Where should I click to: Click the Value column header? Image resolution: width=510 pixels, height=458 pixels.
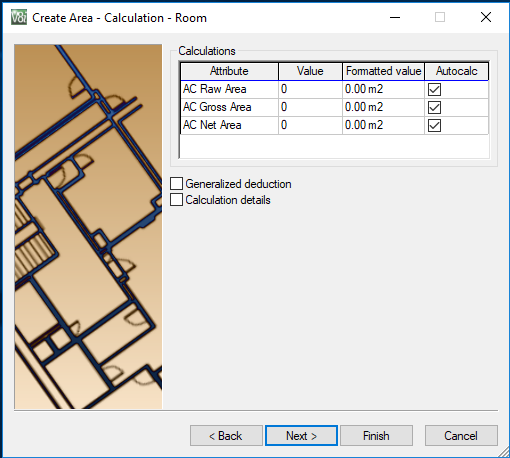pos(310,71)
